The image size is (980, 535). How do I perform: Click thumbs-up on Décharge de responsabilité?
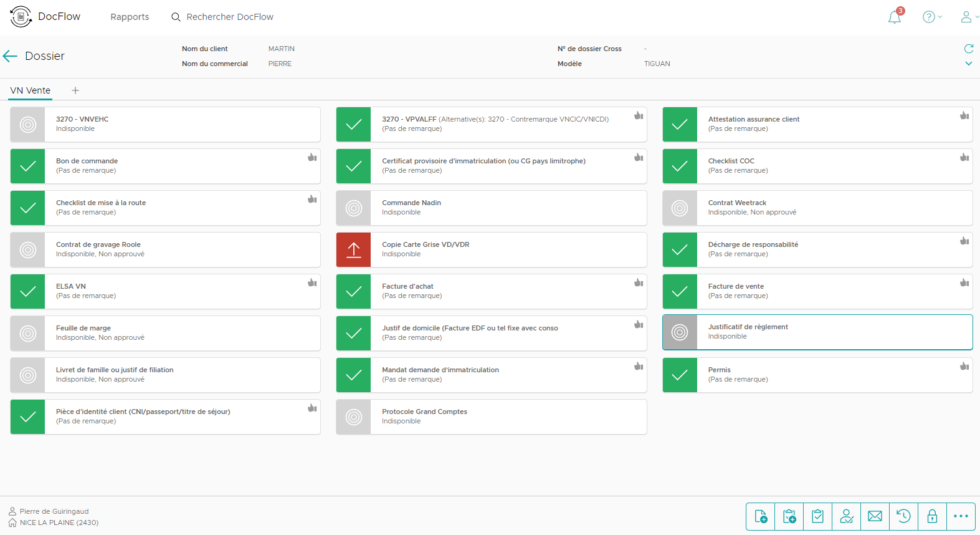point(964,241)
